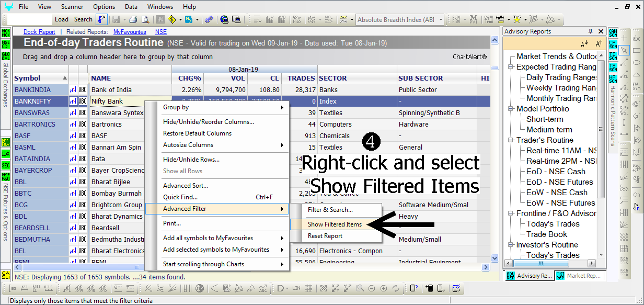
Task: Switch to Market Reports tab
Action: point(579,276)
